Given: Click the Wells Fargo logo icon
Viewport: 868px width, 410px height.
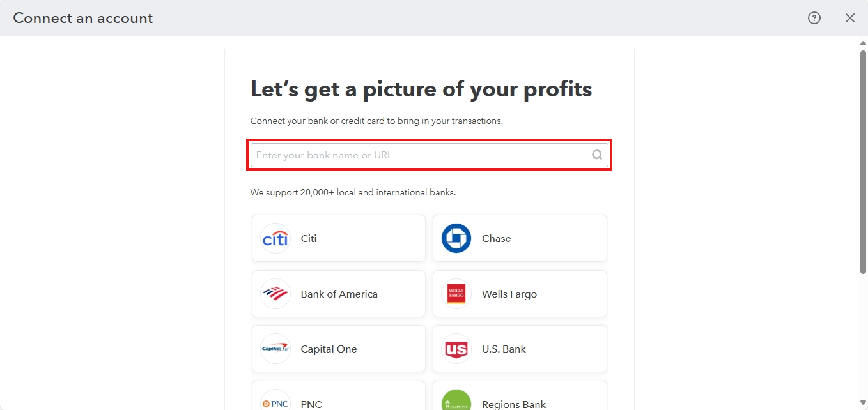Looking at the screenshot, I should coord(456,294).
